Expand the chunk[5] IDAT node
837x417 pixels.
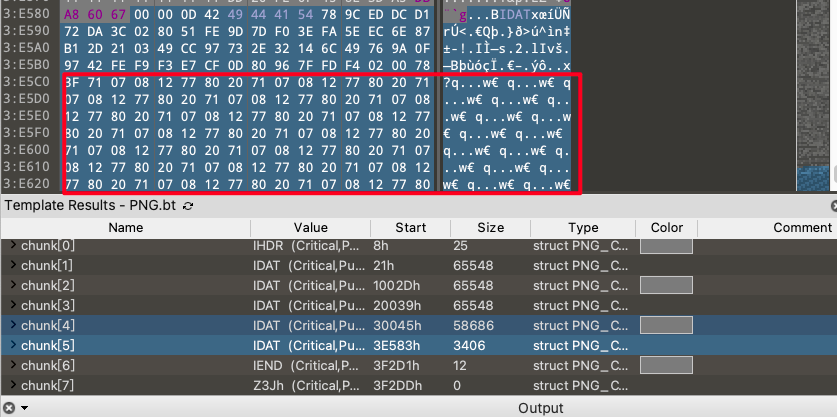(13, 345)
